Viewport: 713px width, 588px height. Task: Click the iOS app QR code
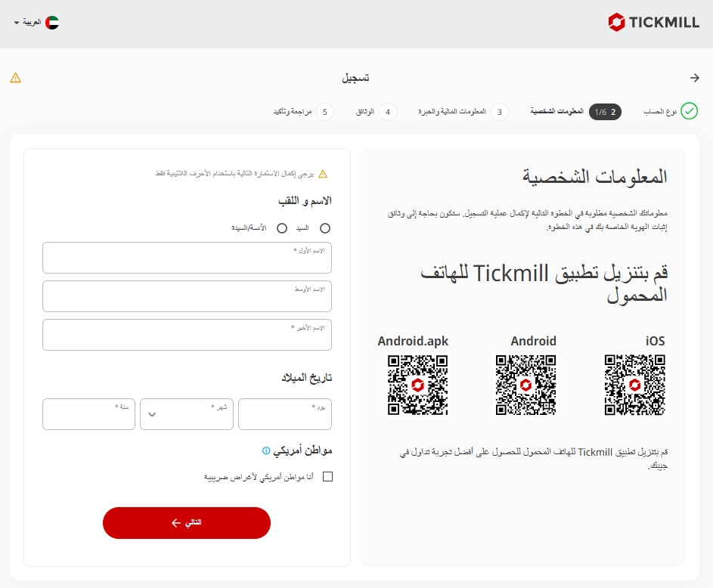coord(634,385)
